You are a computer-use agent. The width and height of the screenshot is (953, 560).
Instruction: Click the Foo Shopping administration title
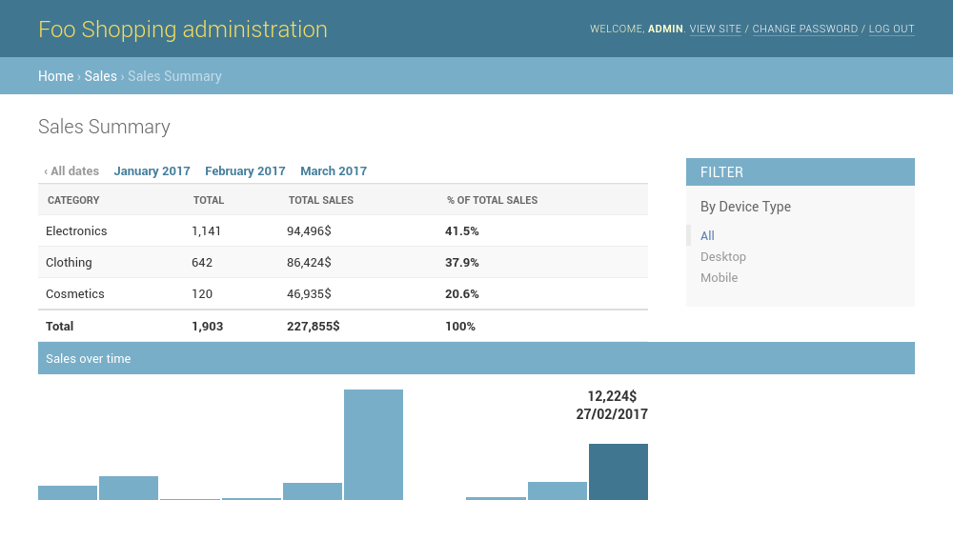tap(183, 30)
